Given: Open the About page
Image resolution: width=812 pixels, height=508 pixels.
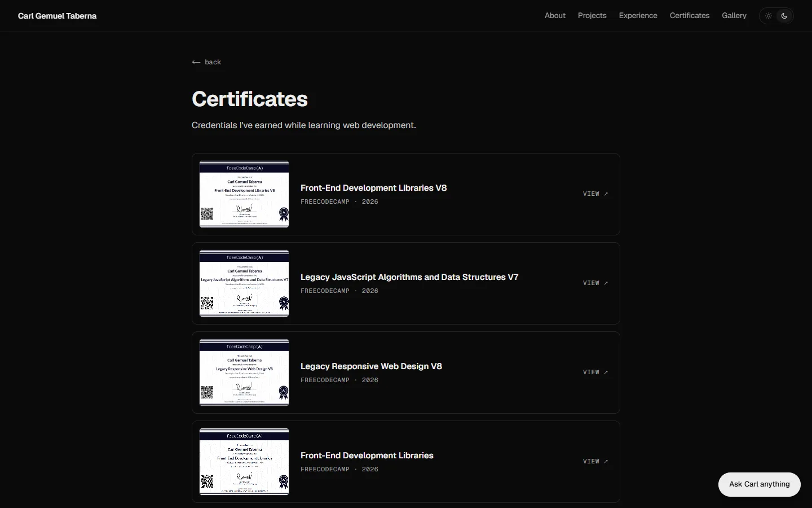Looking at the screenshot, I should (555, 16).
